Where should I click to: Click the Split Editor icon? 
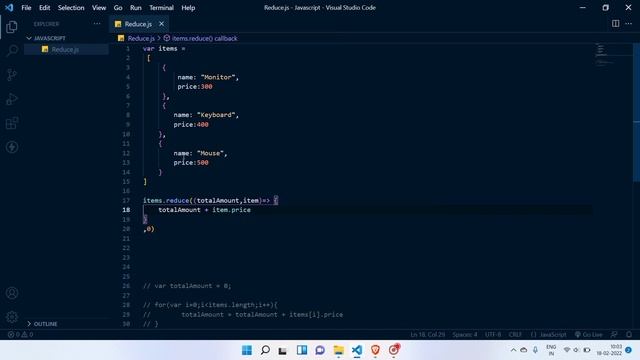point(616,24)
